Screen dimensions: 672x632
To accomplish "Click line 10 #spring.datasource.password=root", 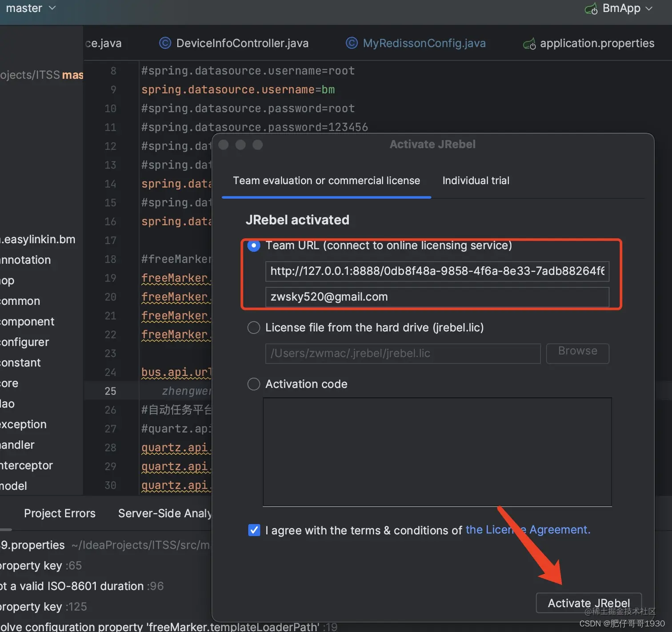I will 248,109.
